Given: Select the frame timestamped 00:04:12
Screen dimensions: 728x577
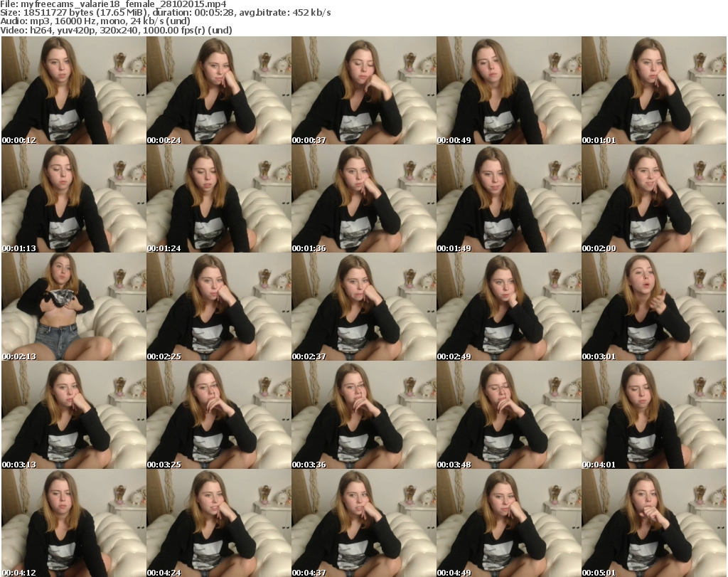Looking at the screenshot, I should [x=74, y=523].
